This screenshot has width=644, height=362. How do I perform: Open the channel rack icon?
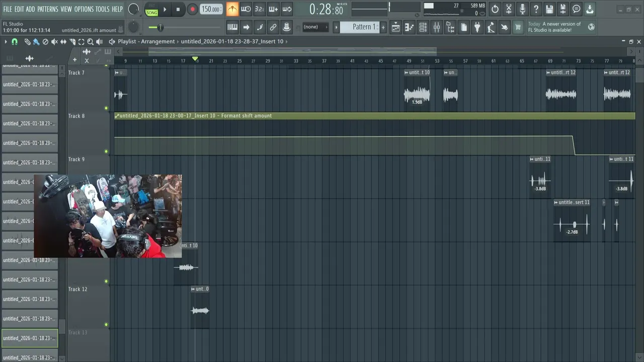click(423, 27)
